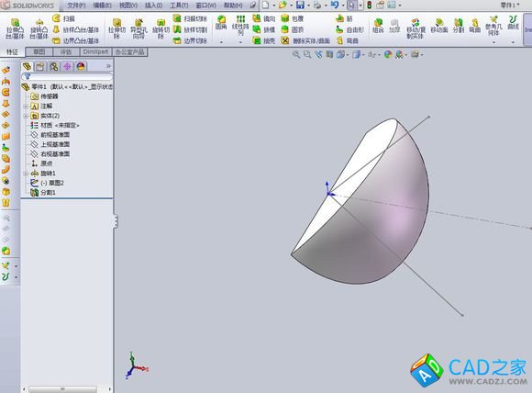
Task: Open the 异型孔向导 hole wizard
Action: click(x=139, y=29)
